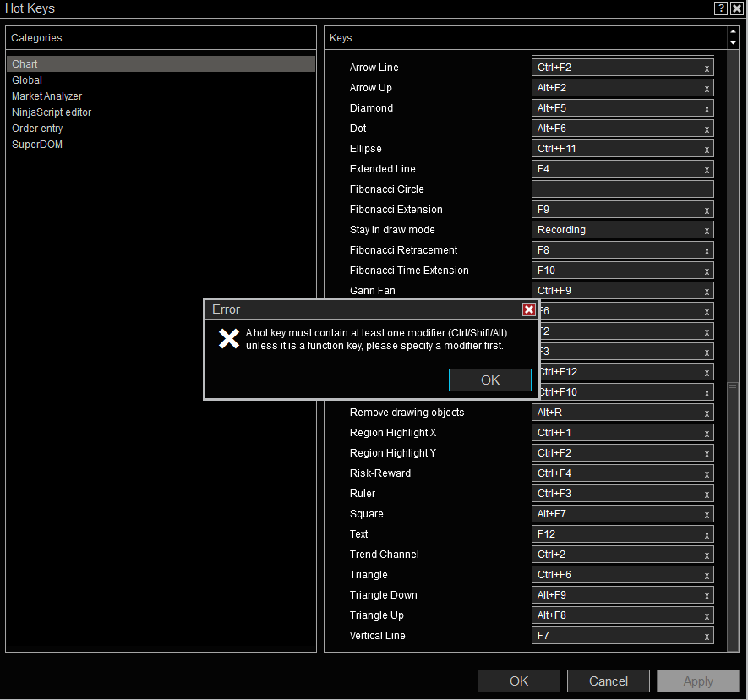Clear the Triangle Up hot key
This screenshot has height=700, width=748.
(x=707, y=616)
